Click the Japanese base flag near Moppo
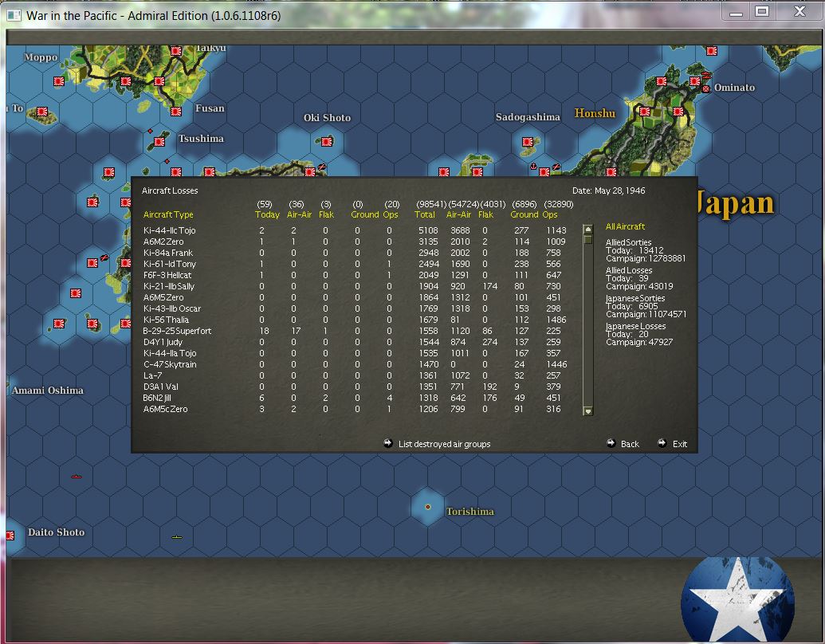The height and width of the screenshot is (644, 825). [58, 81]
